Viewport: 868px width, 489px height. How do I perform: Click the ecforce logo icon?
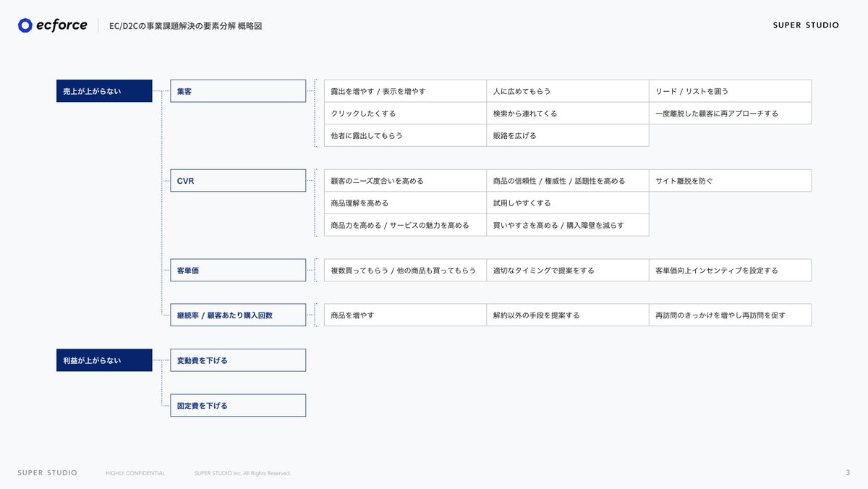tap(25, 25)
